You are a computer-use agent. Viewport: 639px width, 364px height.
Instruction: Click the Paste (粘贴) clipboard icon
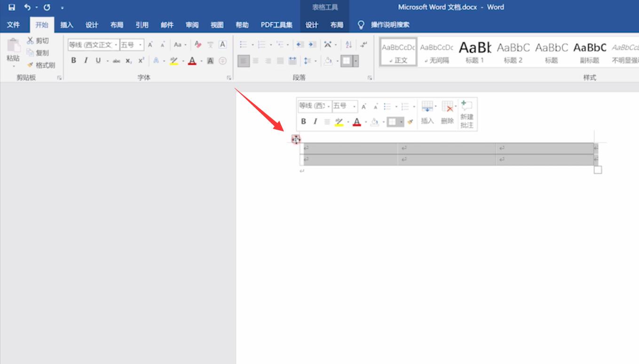13,46
